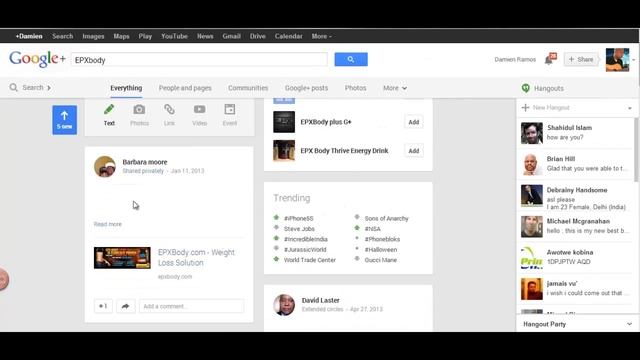
Task: Open Awotwe kobina hangout conversation
Action: [576, 257]
